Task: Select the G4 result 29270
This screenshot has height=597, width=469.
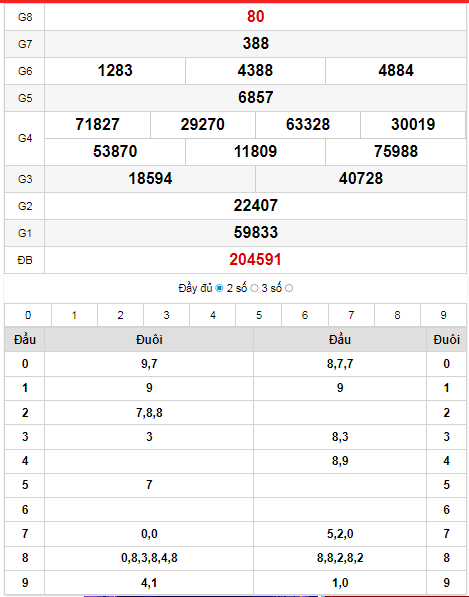Action: pos(203,125)
